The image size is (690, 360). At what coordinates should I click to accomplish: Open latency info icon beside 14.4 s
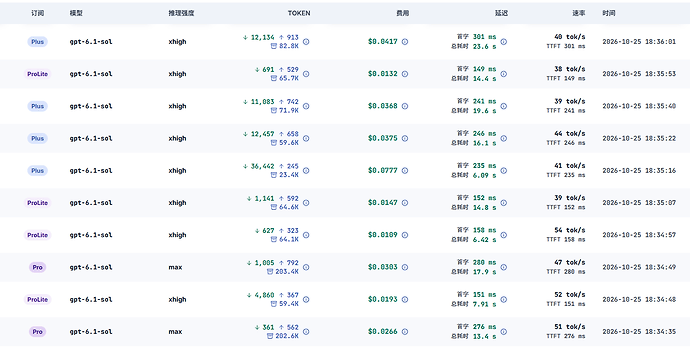[504, 74]
